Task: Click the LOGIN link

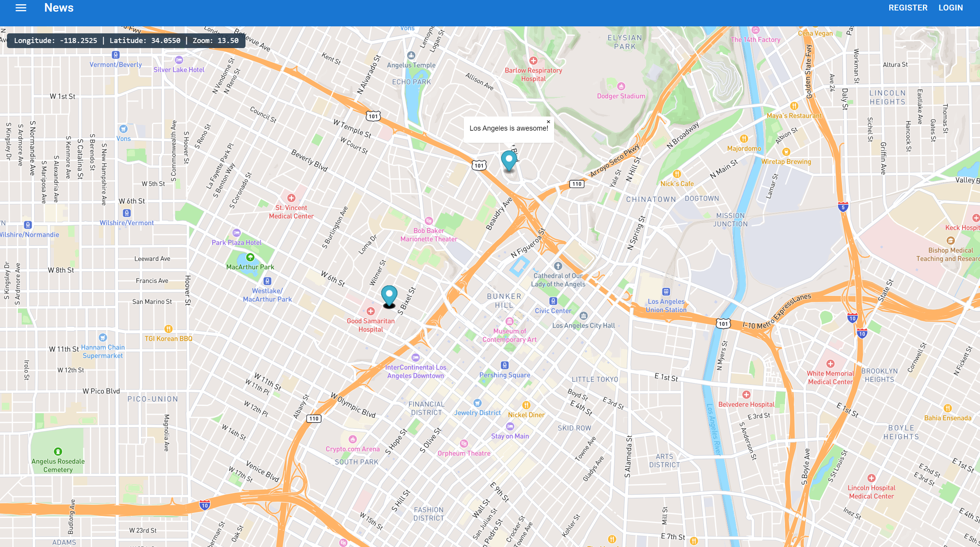Action: pyautogui.click(x=951, y=8)
